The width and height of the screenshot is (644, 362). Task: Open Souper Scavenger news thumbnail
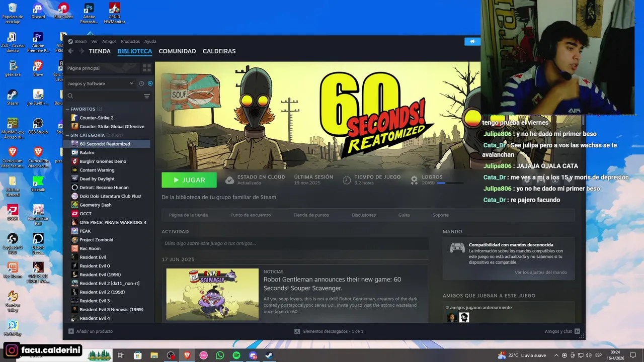pyautogui.click(x=212, y=294)
